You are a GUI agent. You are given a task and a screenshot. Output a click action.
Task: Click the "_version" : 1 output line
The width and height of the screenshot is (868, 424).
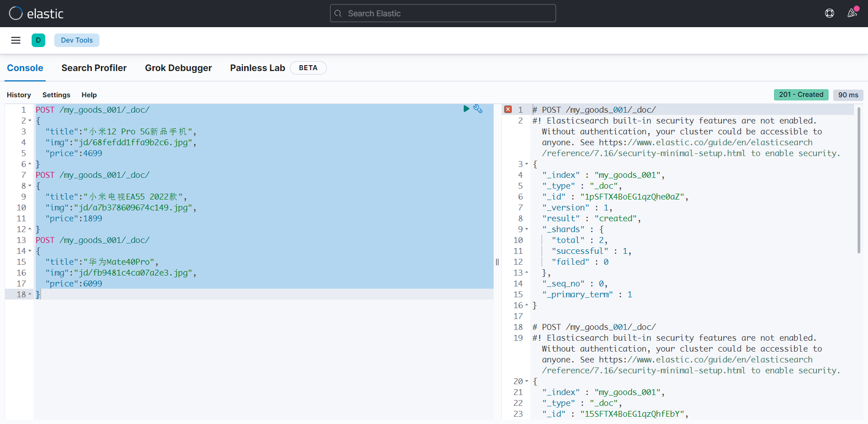[577, 208]
